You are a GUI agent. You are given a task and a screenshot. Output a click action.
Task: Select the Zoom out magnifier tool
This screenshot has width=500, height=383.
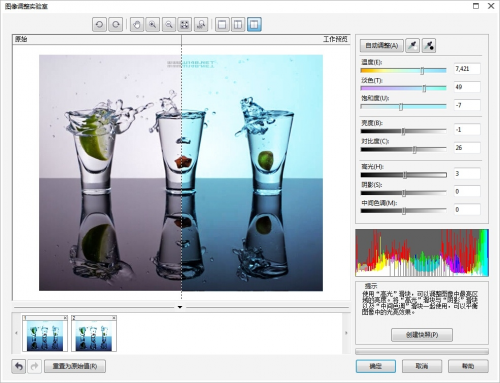(x=169, y=24)
